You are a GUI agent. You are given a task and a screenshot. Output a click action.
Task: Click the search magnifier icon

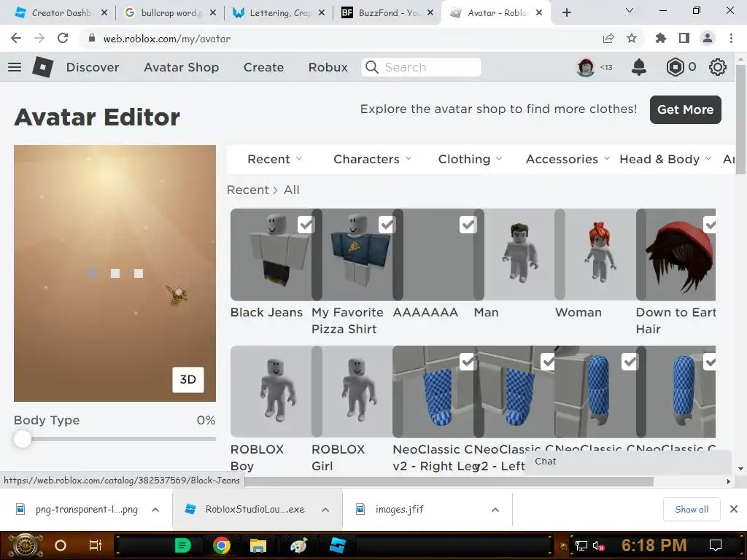coord(372,67)
